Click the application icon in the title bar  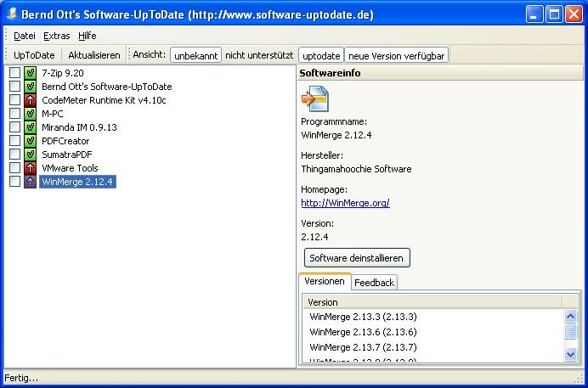tap(13, 14)
